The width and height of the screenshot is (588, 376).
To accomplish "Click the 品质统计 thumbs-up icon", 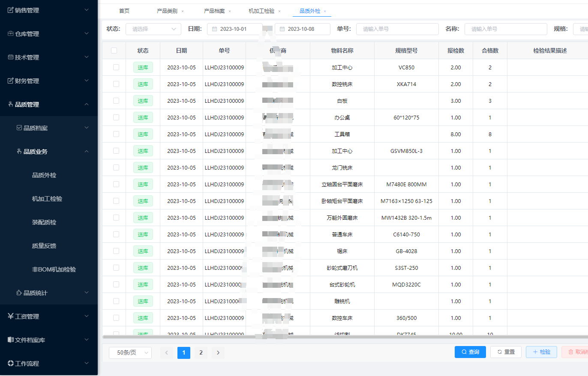I will pos(19,293).
